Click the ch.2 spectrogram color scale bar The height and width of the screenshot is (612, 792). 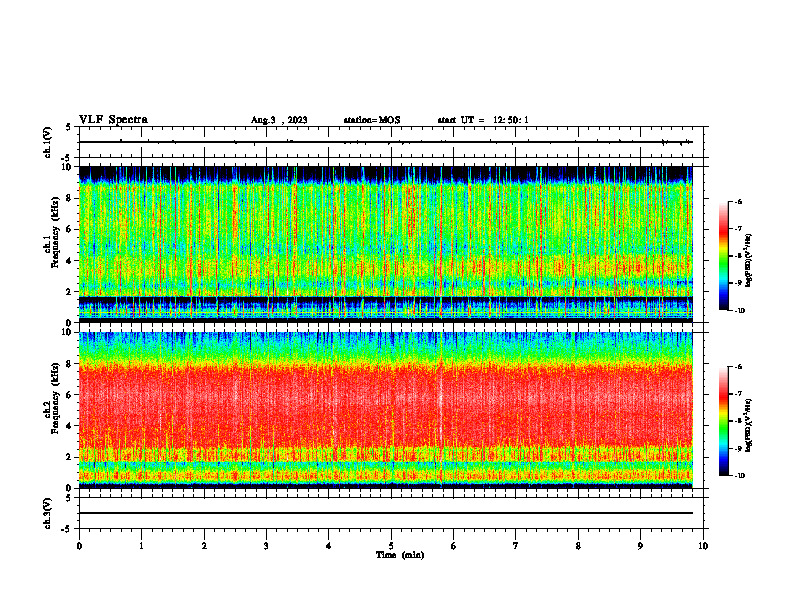pos(723,421)
